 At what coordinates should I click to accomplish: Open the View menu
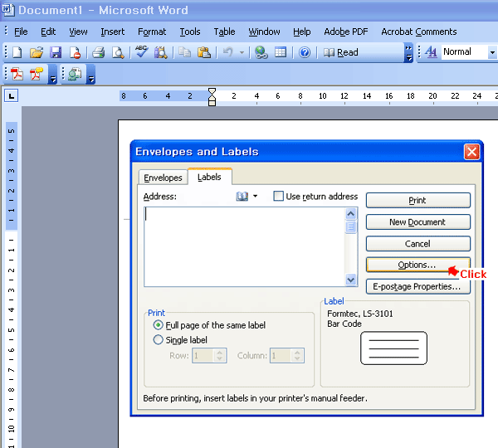click(x=78, y=32)
